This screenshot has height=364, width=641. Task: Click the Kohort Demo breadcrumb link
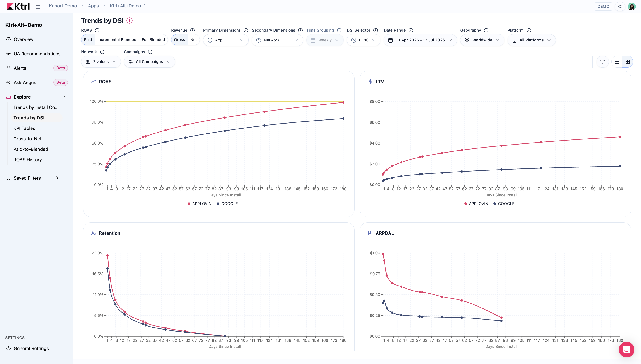(x=63, y=6)
